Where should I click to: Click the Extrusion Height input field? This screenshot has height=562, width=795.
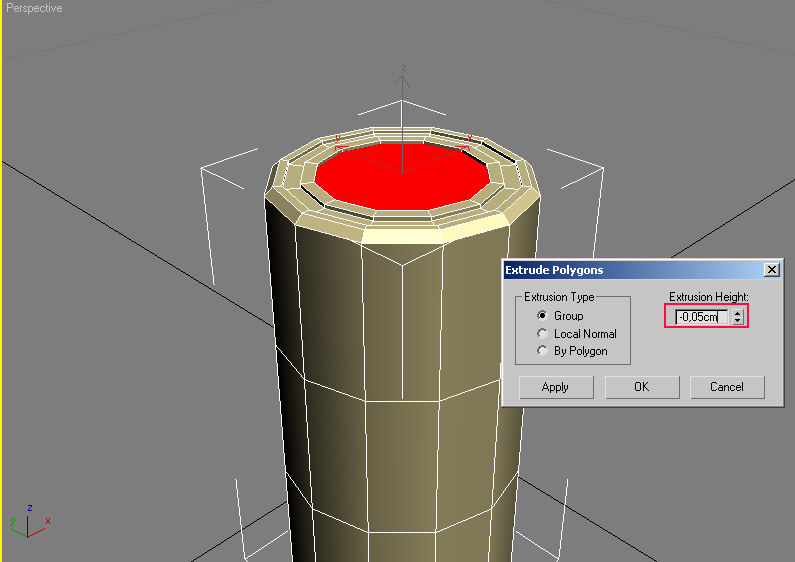tap(702, 317)
